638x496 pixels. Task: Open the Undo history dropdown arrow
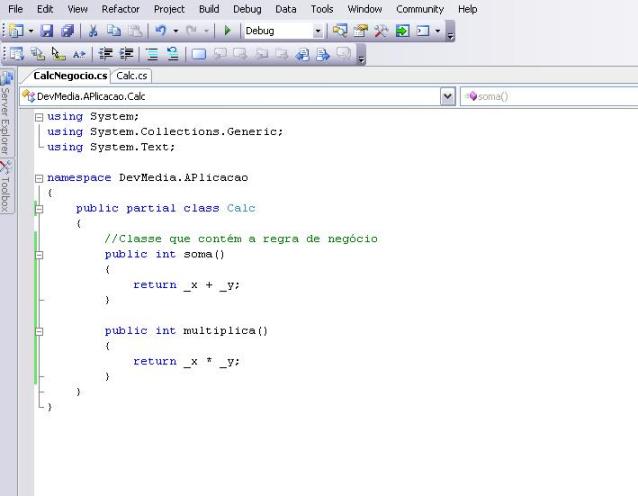coord(176,31)
